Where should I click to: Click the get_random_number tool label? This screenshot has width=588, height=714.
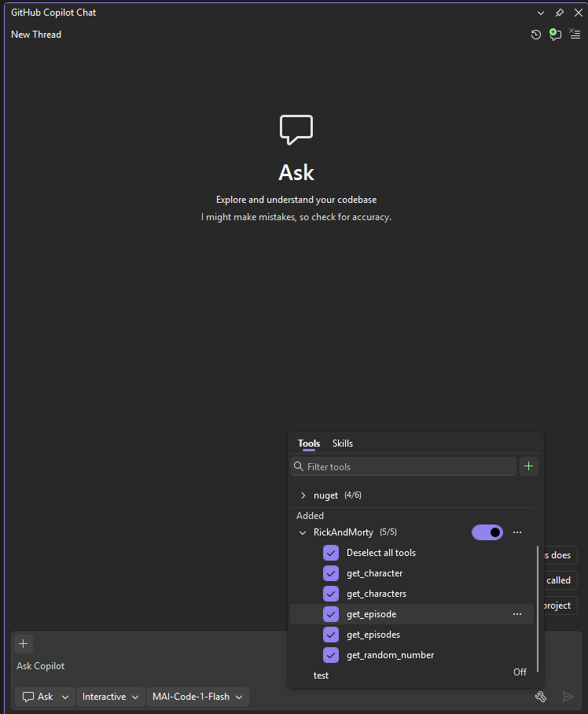pos(390,655)
